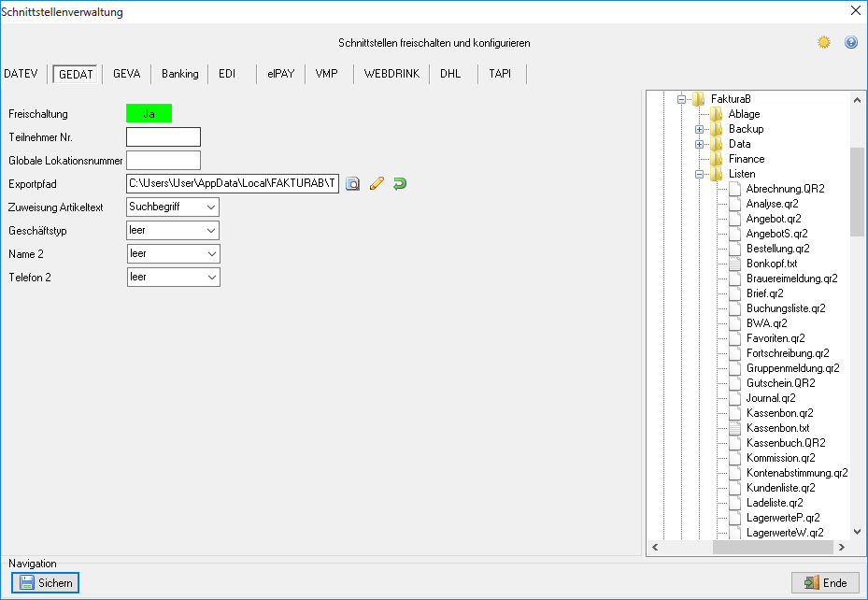Select Angebot.qr2 in the file tree
The height and width of the screenshot is (600, 868).
pyautogui.click(x=774, y=219)
